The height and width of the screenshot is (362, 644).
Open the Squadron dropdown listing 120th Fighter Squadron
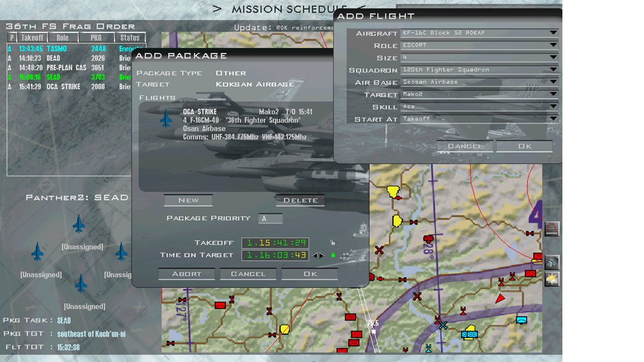[479, 70]
